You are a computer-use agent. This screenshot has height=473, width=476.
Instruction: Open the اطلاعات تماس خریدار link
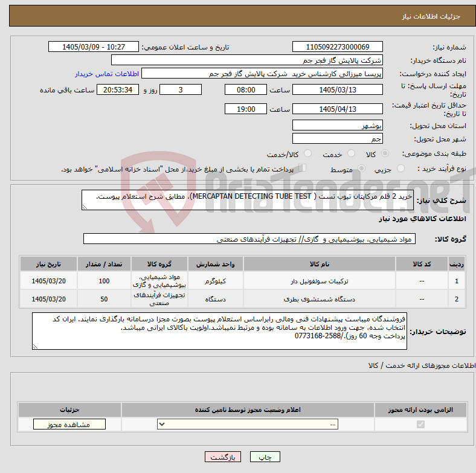pyautogui.click(x=107, y=74)
